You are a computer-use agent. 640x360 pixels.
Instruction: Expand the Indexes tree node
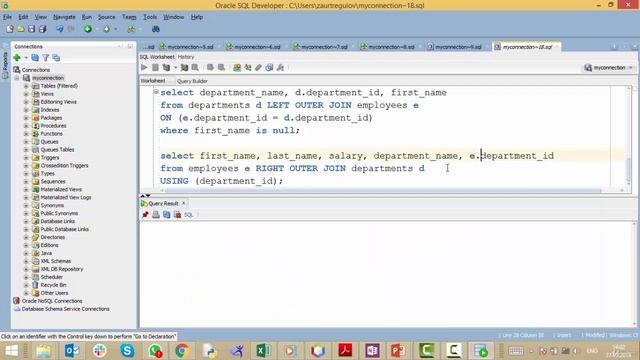pyautogui.click(x=26, y=110)
